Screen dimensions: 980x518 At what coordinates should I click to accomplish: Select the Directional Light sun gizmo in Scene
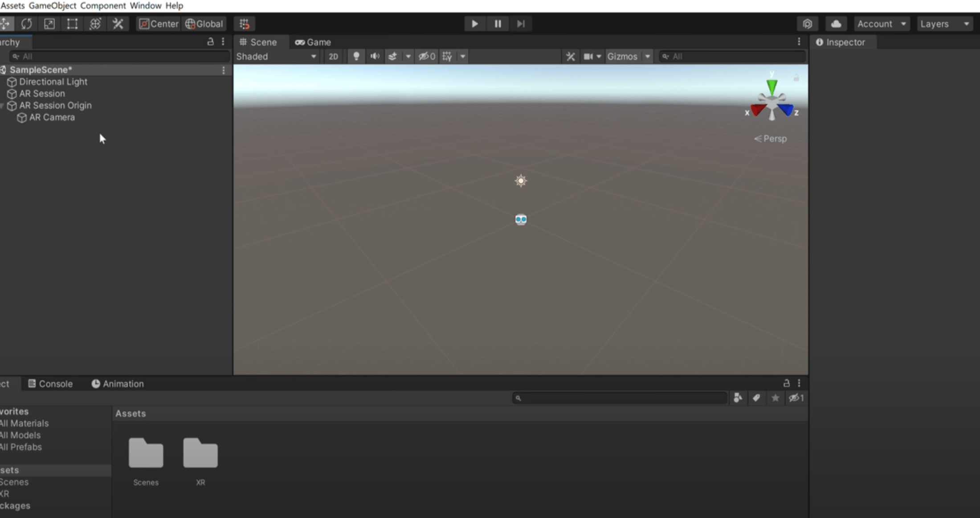[521, 181]
